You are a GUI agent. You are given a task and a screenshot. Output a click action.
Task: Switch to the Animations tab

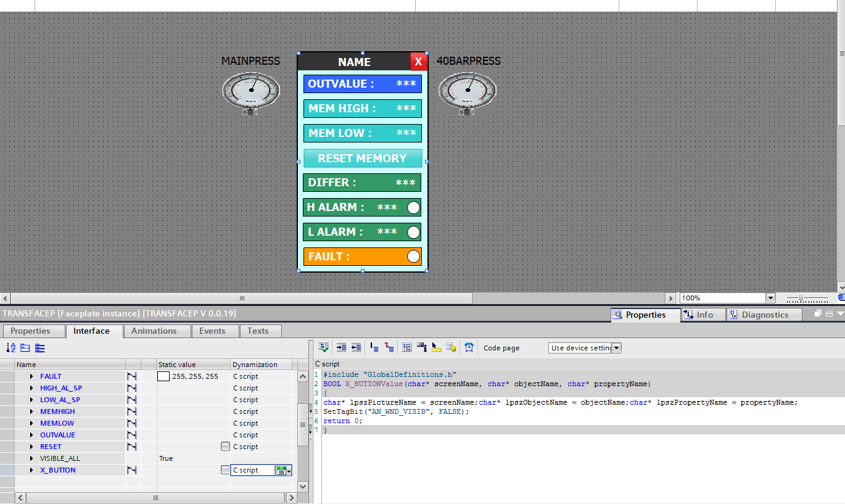click(154, 331)
